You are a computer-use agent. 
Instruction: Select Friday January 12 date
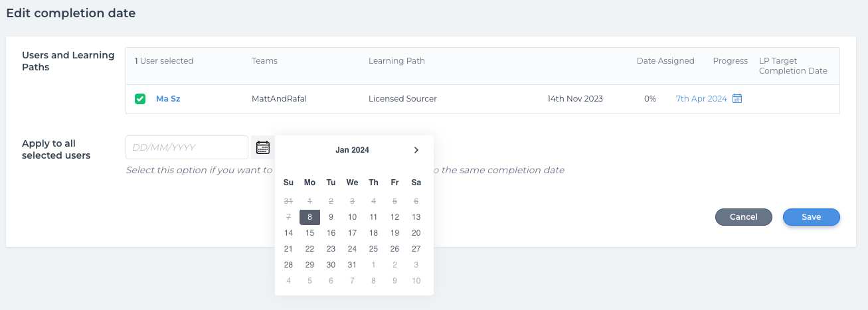click(x=394, y=217)
